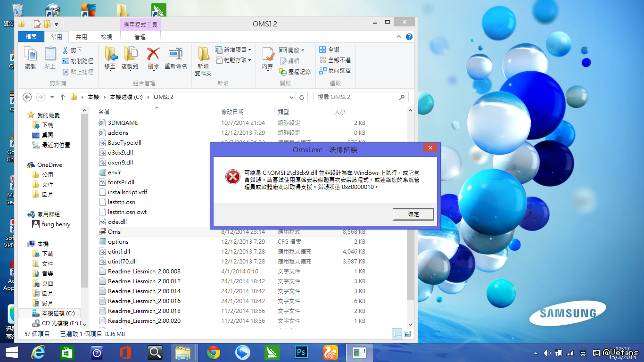The height and width of the screenshot is (362, 644).
Task: Click 貼上捷徑 (Paste shortcut) in the ribbon
Action: 78,72
